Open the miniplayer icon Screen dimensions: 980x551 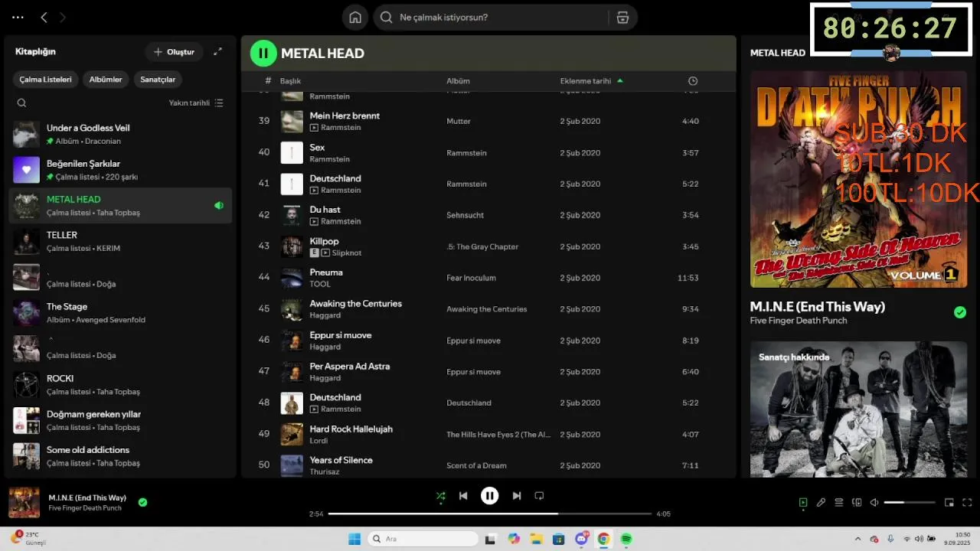click(x=949, y=503)
